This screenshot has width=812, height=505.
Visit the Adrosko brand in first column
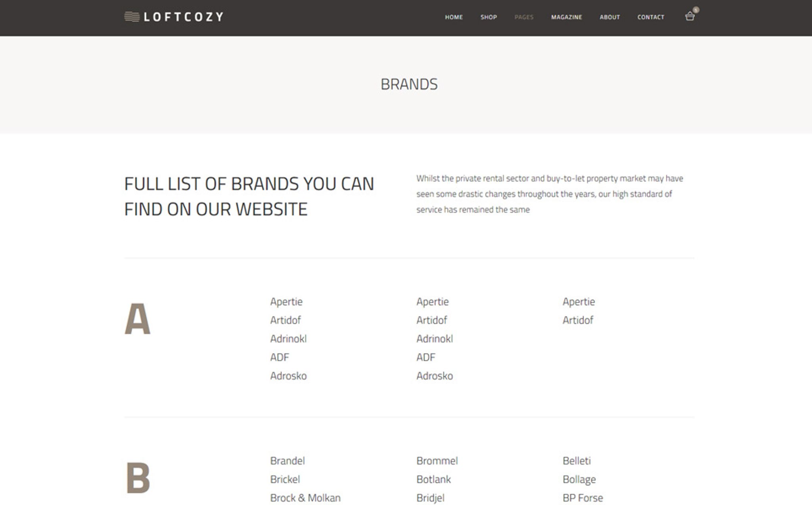pyautogui.click(x=288, y=376)
